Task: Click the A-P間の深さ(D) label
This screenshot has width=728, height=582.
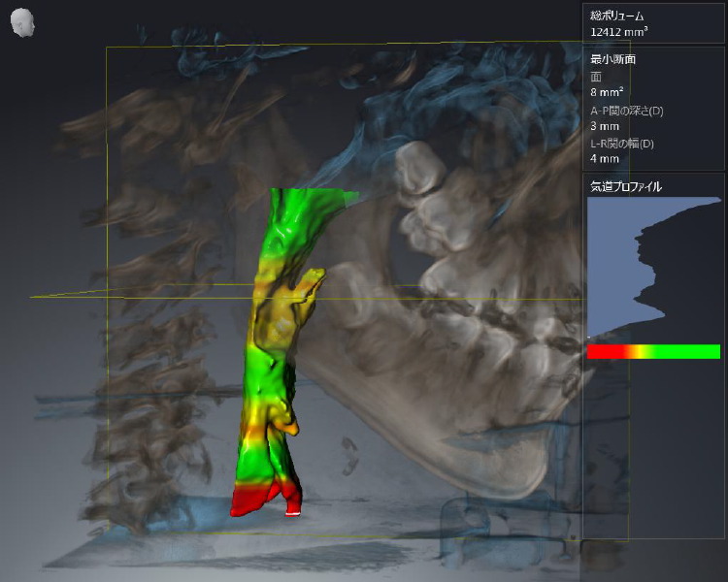Action: [x=627, y=110]
